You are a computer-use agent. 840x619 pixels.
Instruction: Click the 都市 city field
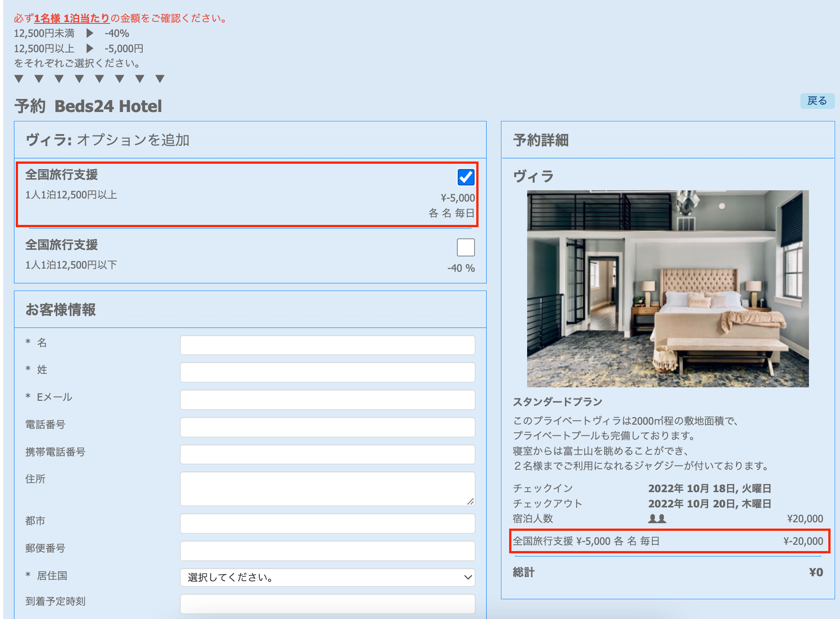click(327, 523)
